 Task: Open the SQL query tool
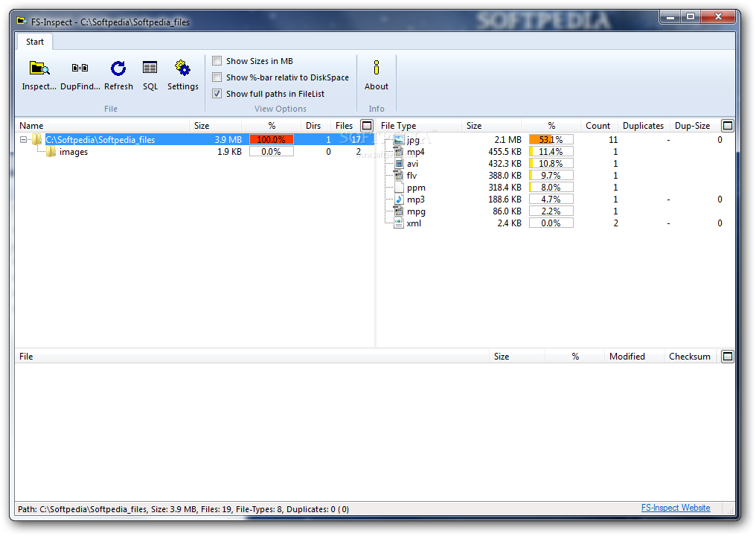[x=150, y=75]
